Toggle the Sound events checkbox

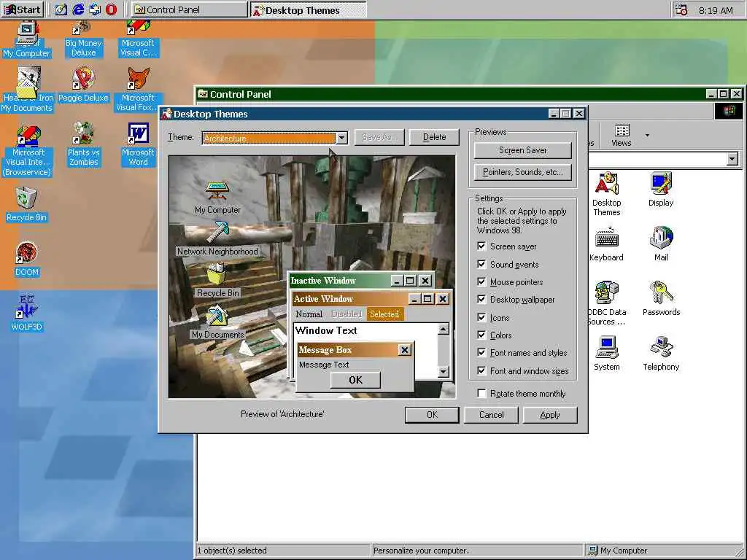pos(481,264)
